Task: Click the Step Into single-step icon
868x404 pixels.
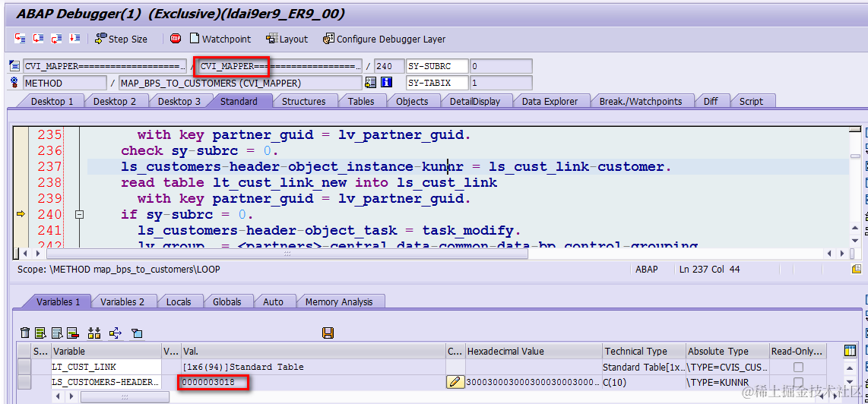Action: pyautogui.click(x=21, y=38)
